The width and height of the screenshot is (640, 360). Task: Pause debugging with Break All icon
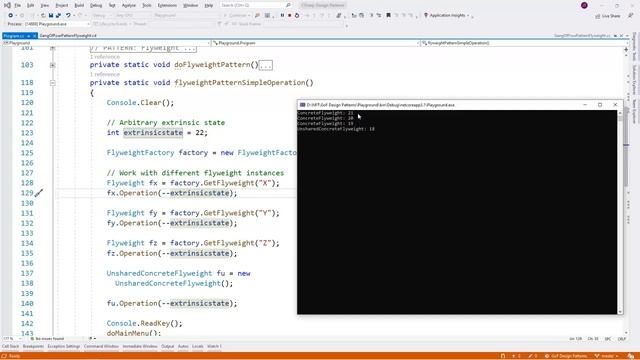point(282,16)
